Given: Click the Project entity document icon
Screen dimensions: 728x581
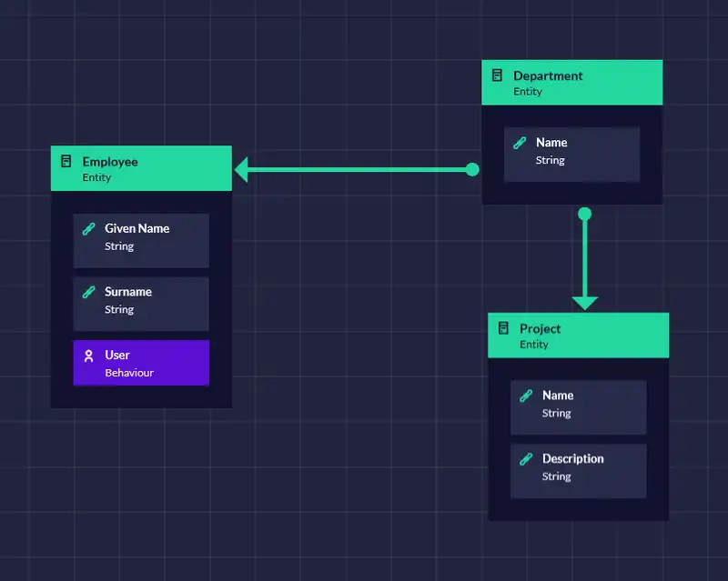Looking at the screenshot, I should [x=503, y=328].
